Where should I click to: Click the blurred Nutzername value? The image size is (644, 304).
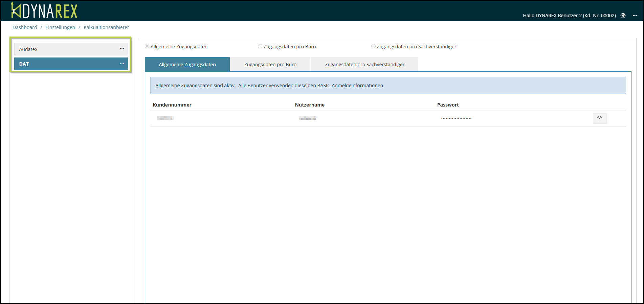(x=308, y=118)
